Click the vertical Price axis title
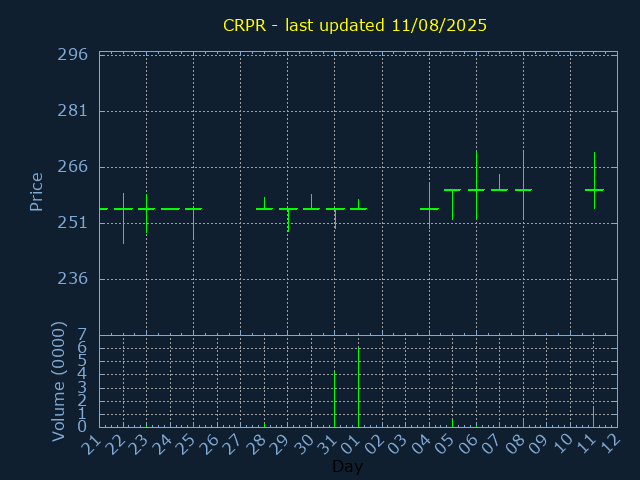This screenshot has width=640, height=480. [36, 192]
